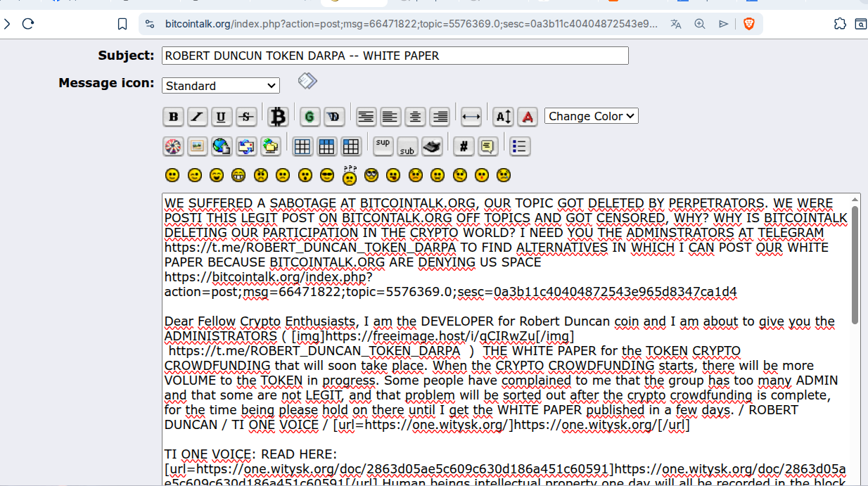The width and height of the screenshot is (868, 486).
Task: Align text to the right
Action: [440, 117]
